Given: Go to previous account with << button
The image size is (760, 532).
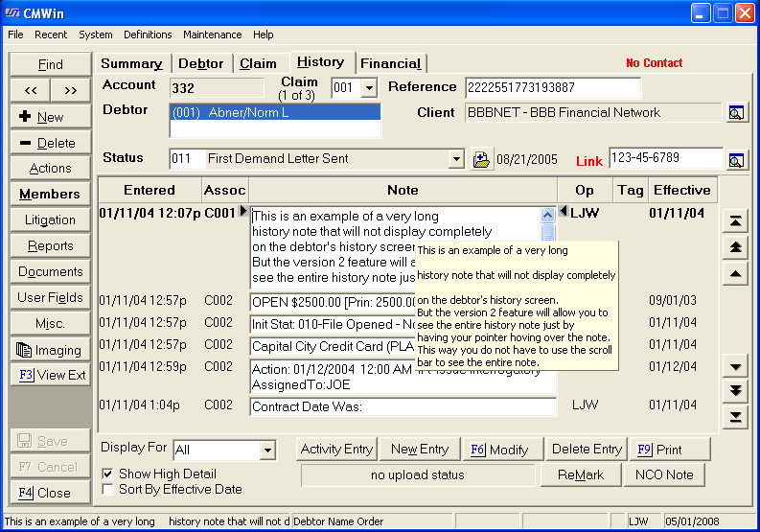Looking at the screenshot, I should 31,90.
